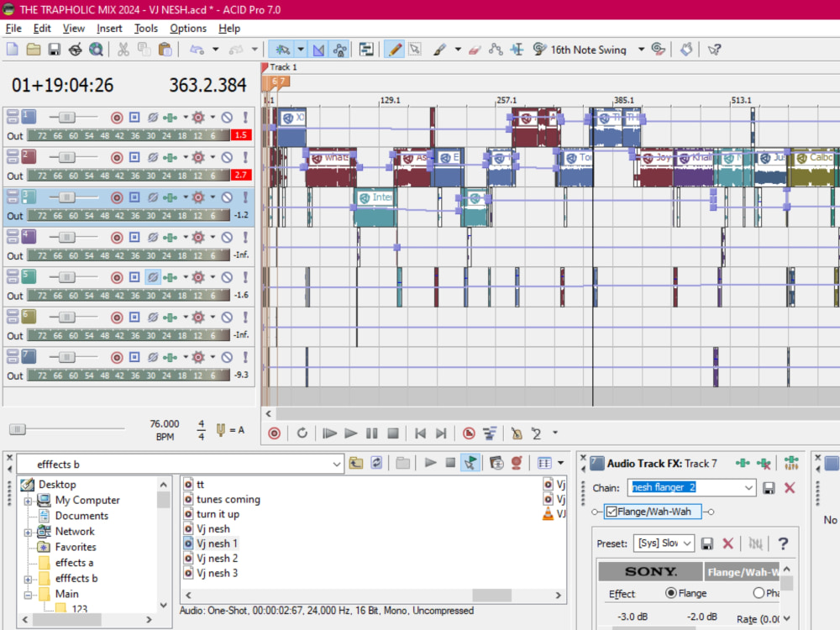The height and width of the screenshot is (630, 840).
Task: Open the Options menu
Action: click(188, 29)
